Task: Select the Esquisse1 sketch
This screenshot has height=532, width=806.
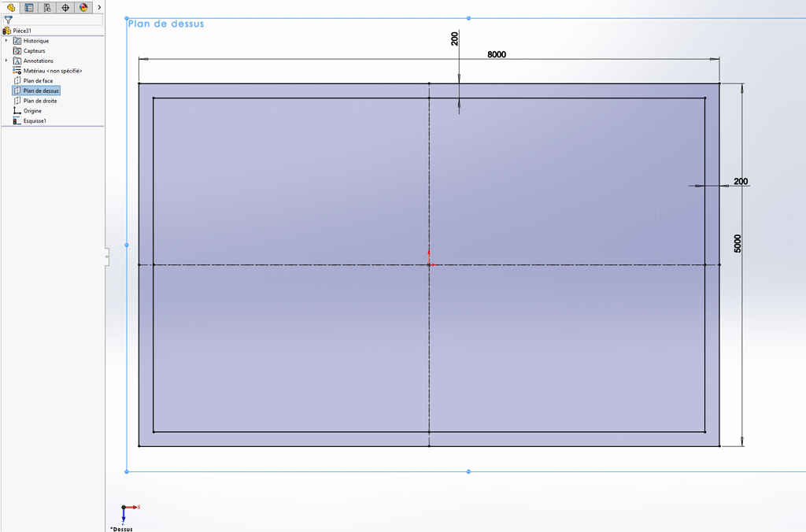Action: (x=35, y=121)
